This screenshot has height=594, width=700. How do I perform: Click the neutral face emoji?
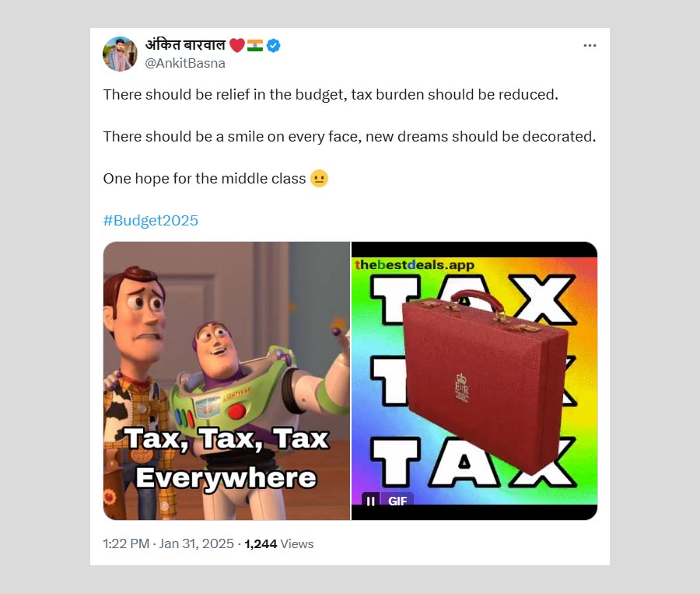319,179
